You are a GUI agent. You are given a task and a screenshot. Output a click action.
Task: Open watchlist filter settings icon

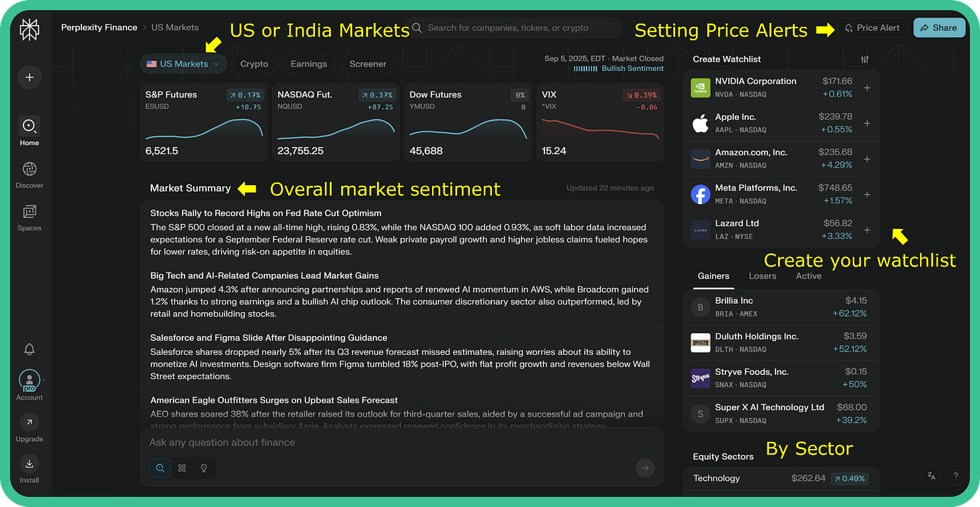(865, 59)
